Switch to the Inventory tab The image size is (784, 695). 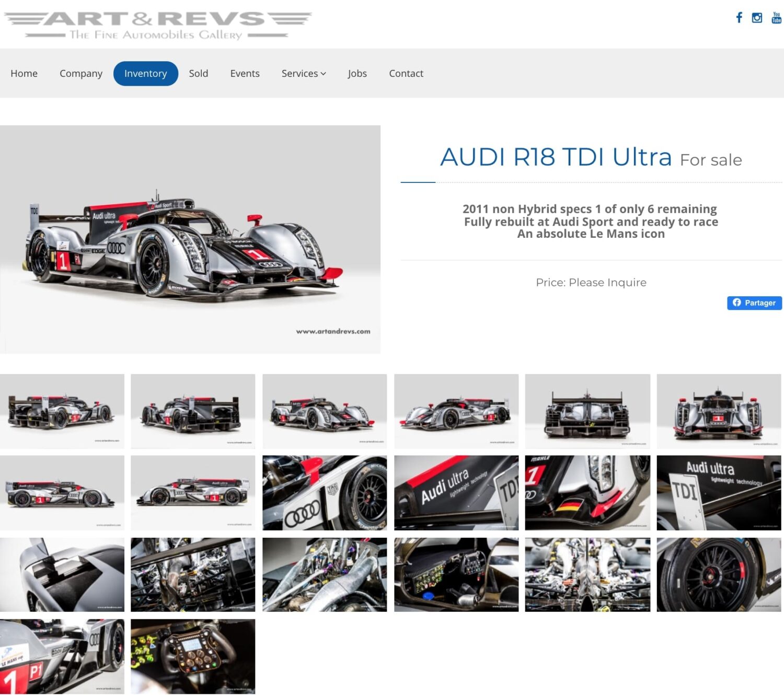coord(146,73)
